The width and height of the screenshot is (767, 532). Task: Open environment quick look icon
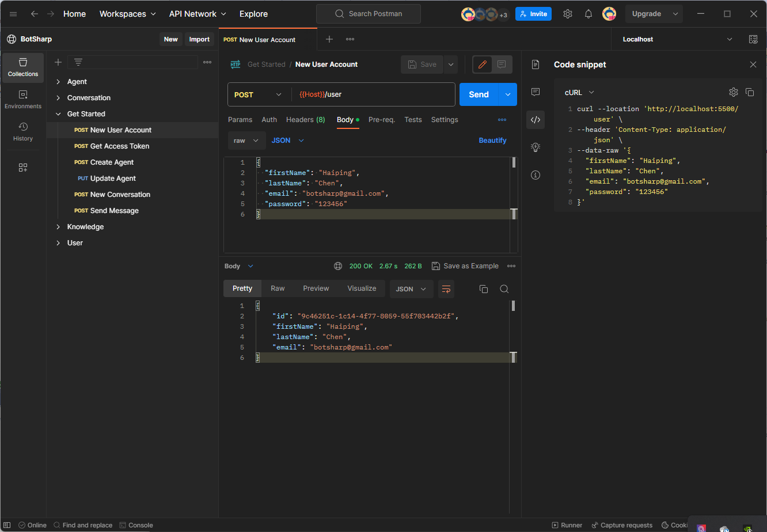pyautogui.click(x=753, y=39)
